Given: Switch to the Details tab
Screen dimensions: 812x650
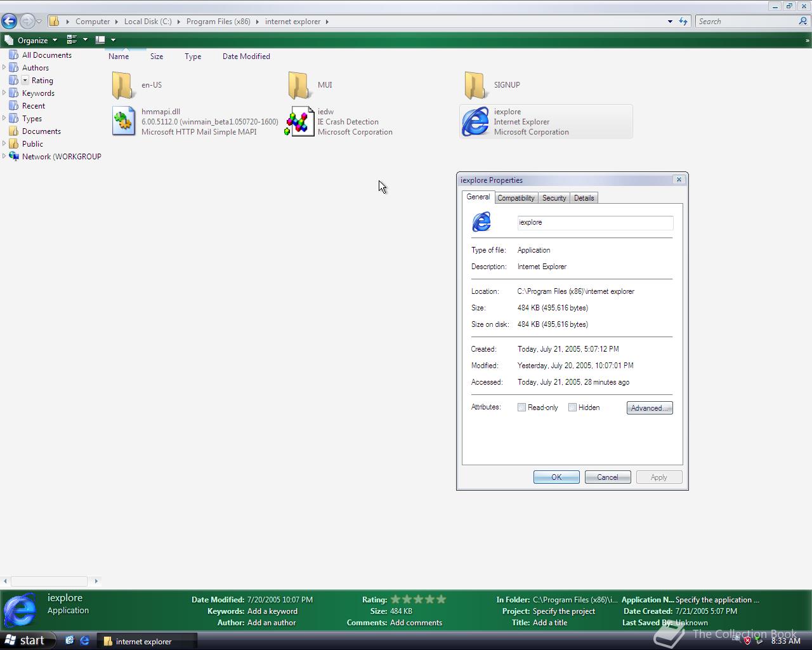Looking at the screenshot, I should click(584, 198).
